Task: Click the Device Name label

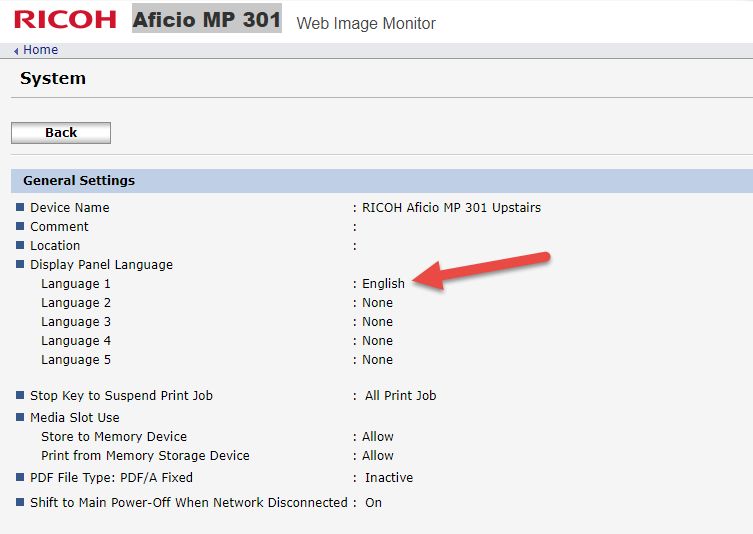Action: [70, 207]
